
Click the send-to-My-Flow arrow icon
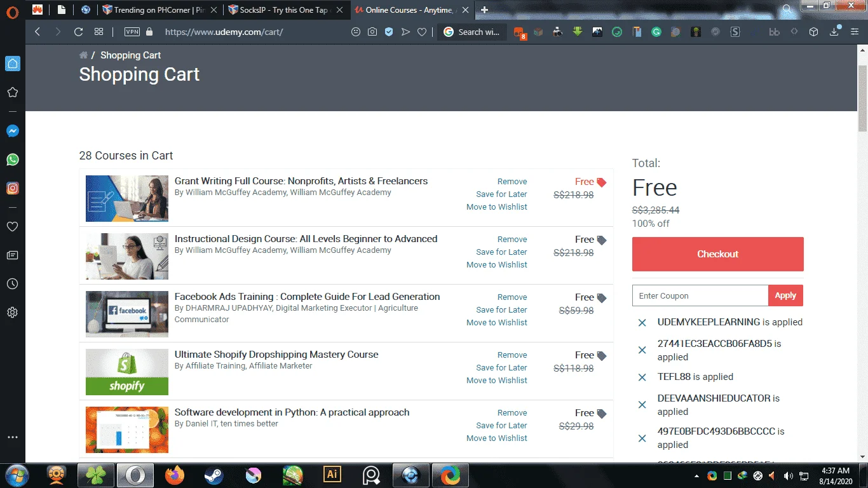click(x=405, y=32)
